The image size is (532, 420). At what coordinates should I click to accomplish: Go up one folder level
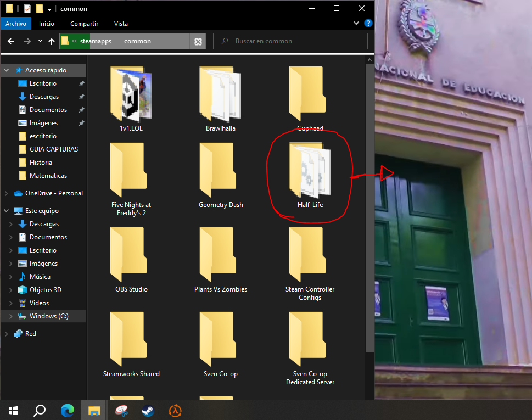point(52,41)
